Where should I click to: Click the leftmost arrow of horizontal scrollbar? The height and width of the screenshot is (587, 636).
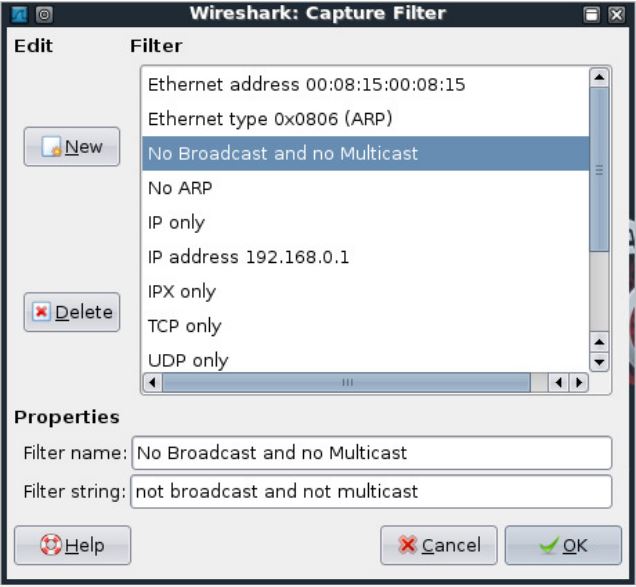tap(153, 383)
